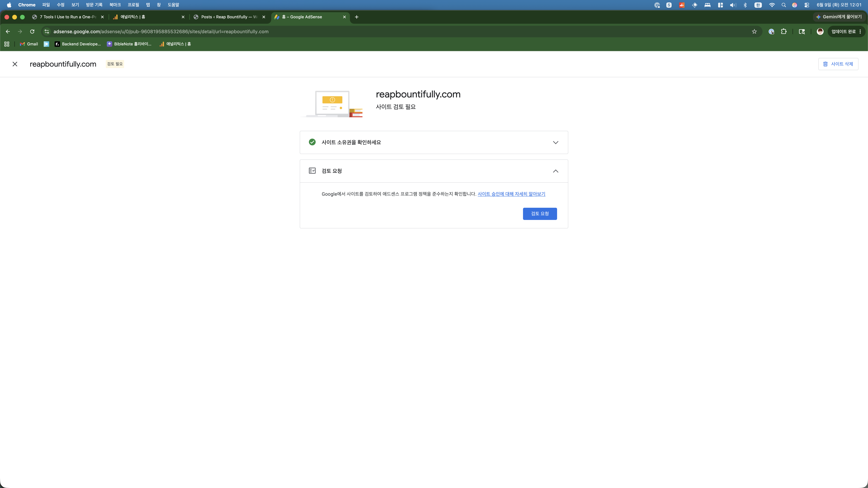This screenshot has height=488, width=868.
Task: Open the 북마크 menu
Action: (115, 5)
